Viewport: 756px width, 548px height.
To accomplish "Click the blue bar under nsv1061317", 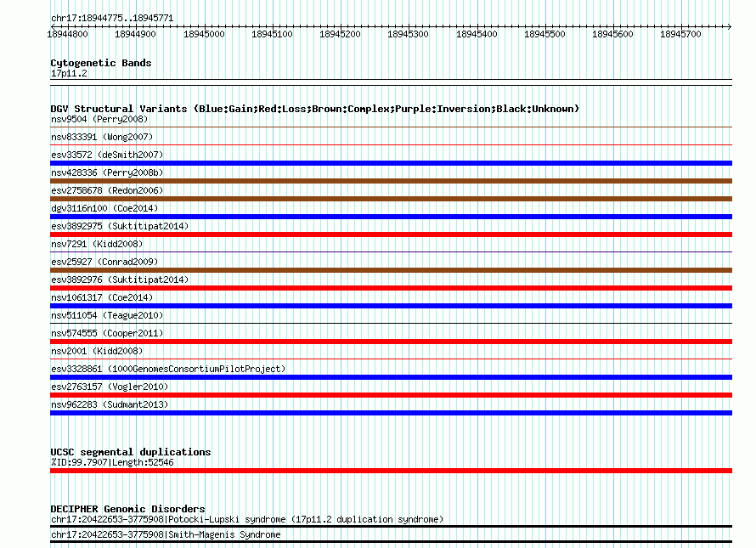I will (x=391, y=306).
